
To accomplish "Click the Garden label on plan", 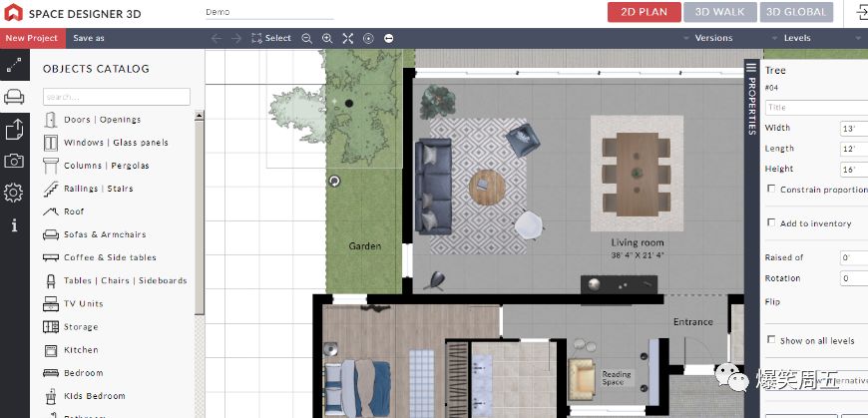I will (x=365, y=246).
